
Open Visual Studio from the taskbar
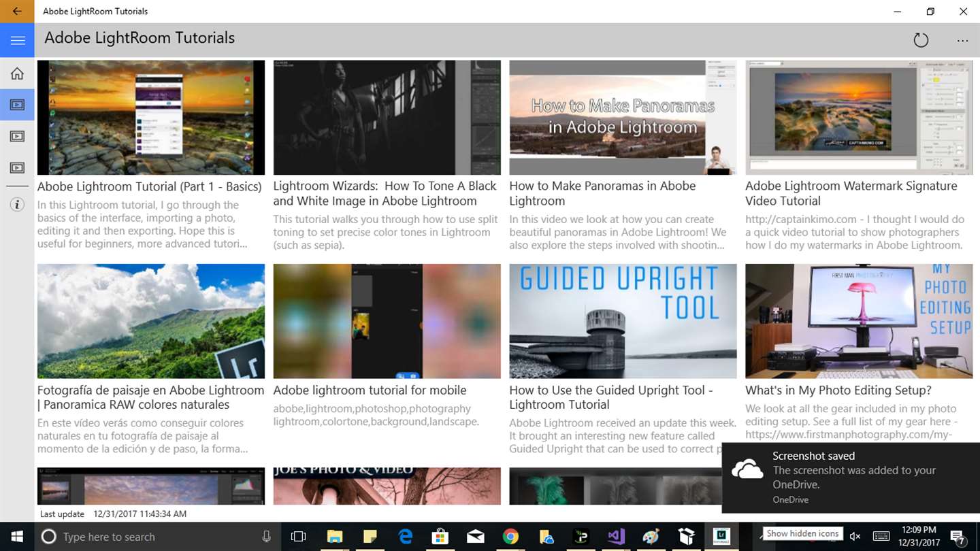[x=616, y=537]
